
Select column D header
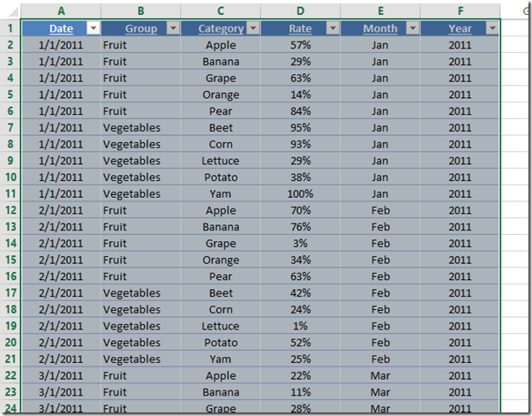pos(300,11)
